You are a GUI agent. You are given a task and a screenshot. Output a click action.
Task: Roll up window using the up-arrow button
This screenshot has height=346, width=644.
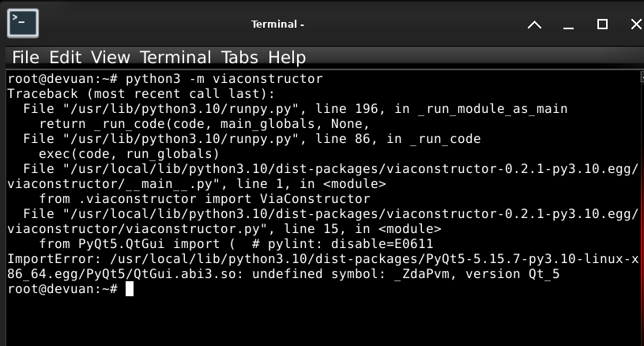[x=534, y=24]
